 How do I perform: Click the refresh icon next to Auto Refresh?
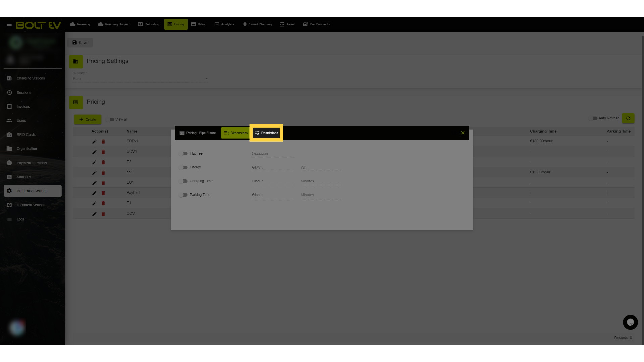tap(628, 118)
